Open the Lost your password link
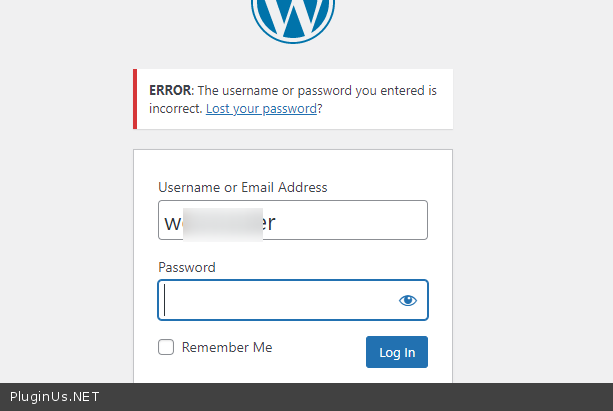 [x=261, y=108]
